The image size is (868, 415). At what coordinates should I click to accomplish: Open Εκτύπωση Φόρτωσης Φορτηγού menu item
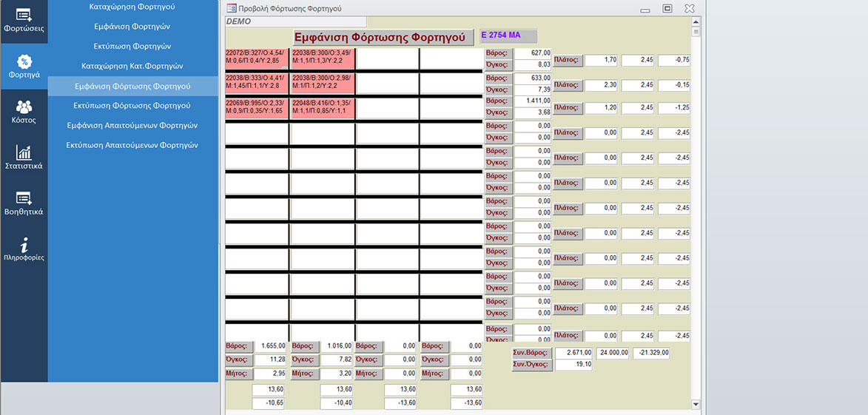132,106
